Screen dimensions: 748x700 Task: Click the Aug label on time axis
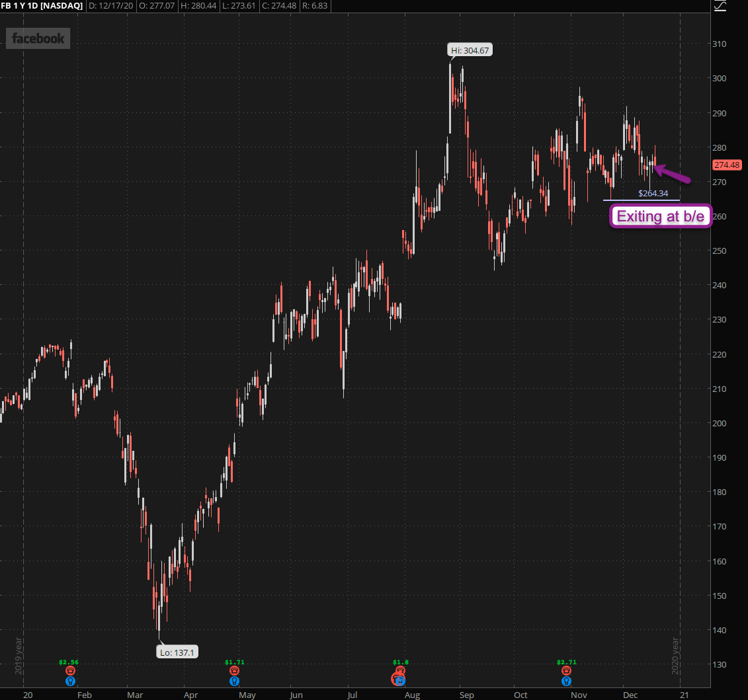coord(412,695)
